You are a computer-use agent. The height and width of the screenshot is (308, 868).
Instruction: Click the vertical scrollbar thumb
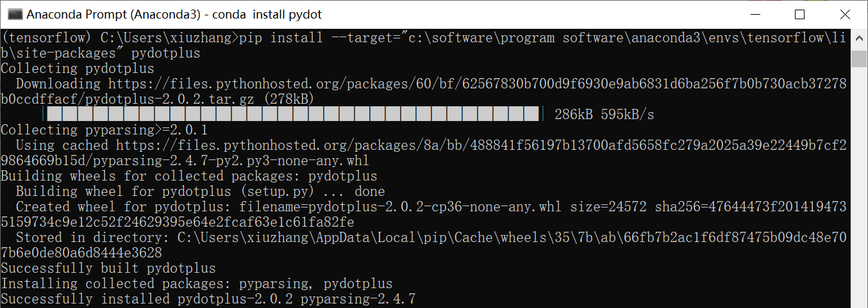859,59
